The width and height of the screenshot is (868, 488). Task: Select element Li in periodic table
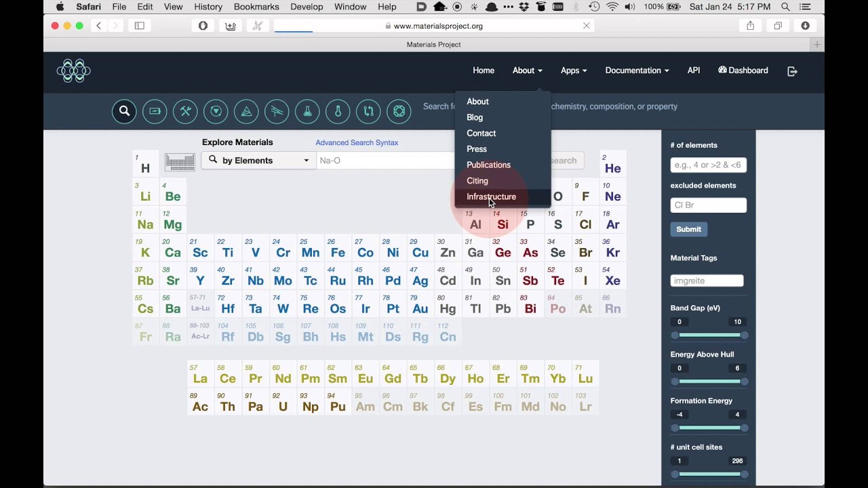coord(145,192)
